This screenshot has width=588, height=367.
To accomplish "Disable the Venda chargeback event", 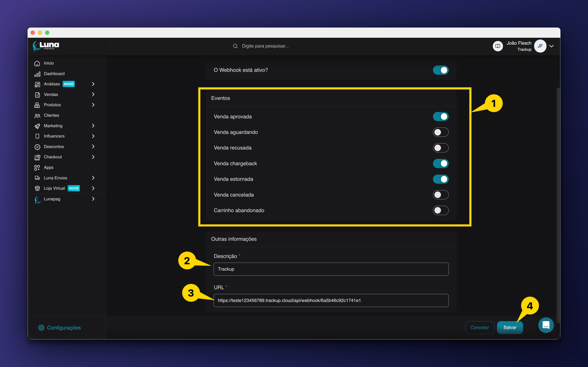I will 441,164.
